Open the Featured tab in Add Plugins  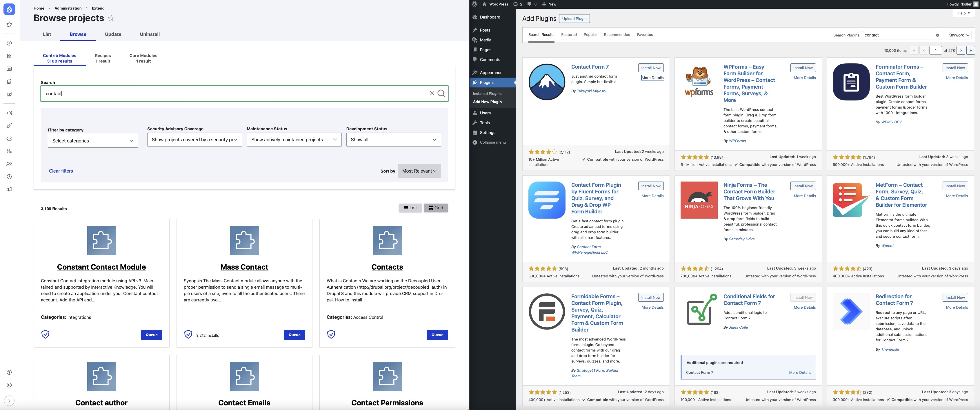click(569, 34)
